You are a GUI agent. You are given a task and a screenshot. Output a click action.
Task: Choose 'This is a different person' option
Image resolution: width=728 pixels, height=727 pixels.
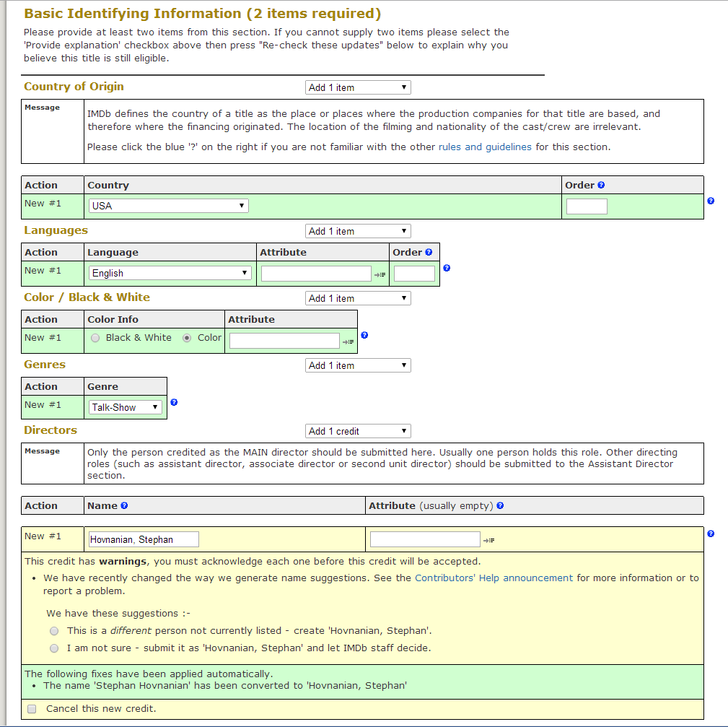tap(54, 631)
